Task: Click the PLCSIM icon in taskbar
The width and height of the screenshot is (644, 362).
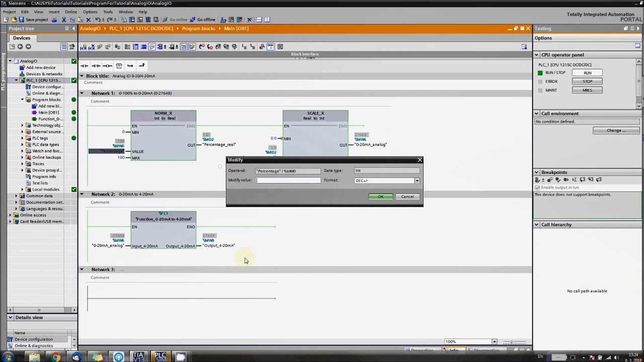Action: pyautogui.click(x=160, y=357)
